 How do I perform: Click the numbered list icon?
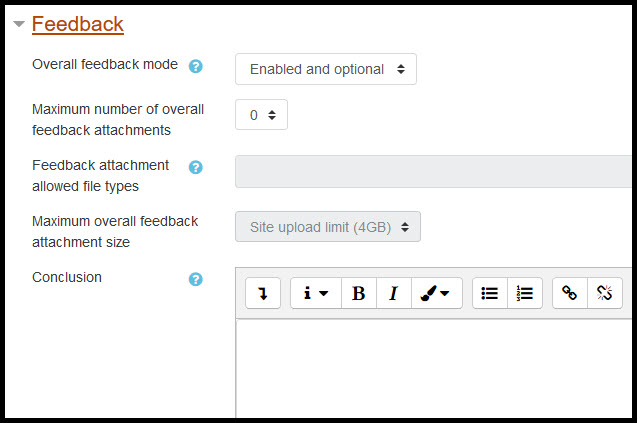[x=525, y=293]
